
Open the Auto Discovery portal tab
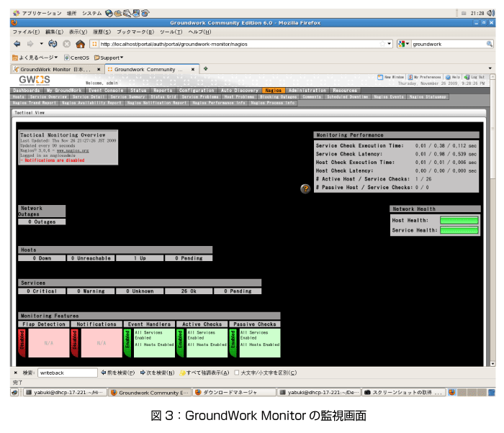pos(240,91)
